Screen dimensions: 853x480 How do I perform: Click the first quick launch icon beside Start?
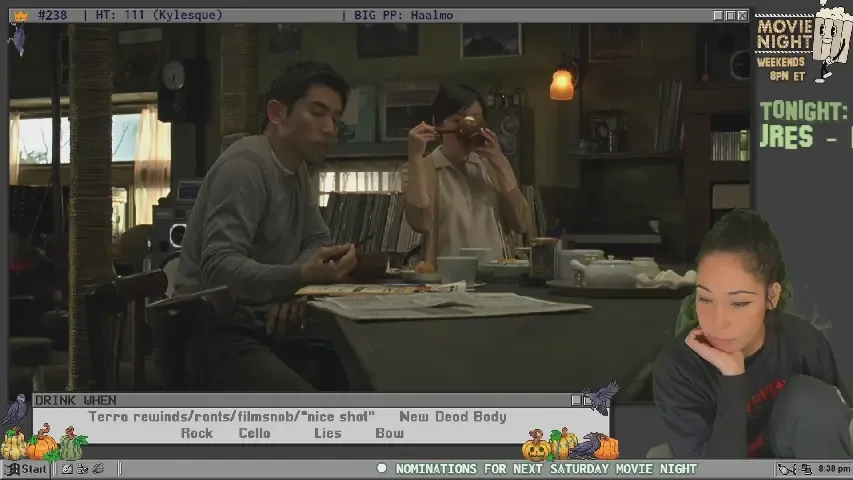[x=66, y=469]
